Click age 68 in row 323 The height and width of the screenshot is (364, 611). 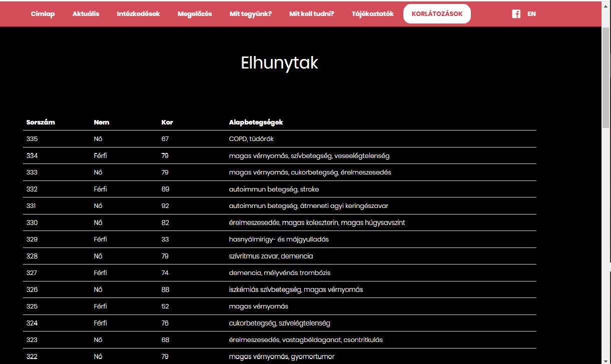tap(165, 340)
